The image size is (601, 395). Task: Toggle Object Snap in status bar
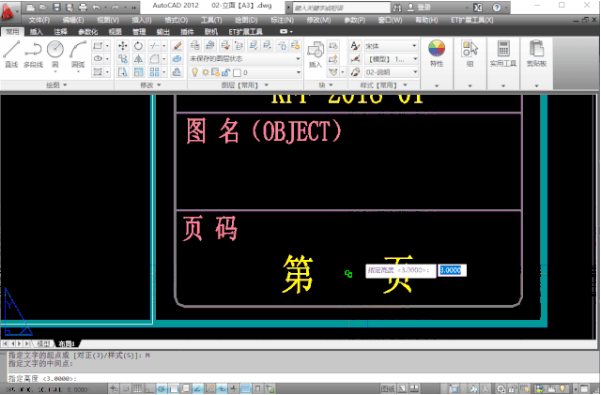pyautogui.click(x=174, y=389)
